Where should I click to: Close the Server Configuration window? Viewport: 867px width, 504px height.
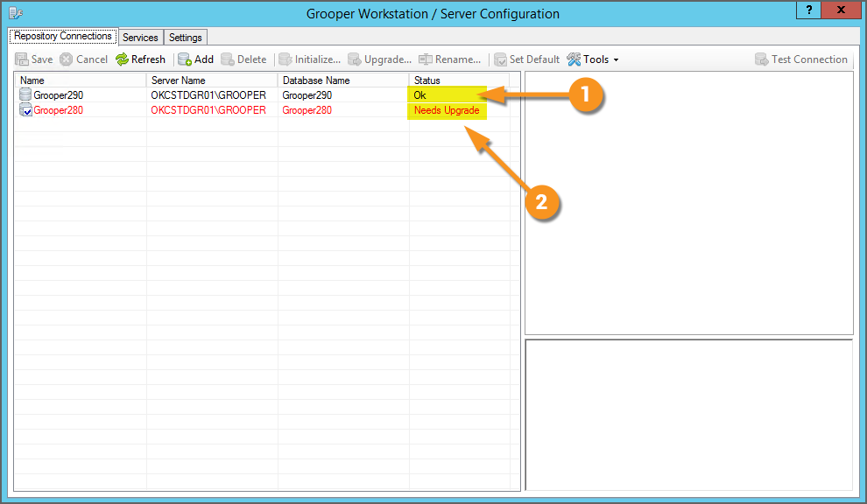point(841,10)
